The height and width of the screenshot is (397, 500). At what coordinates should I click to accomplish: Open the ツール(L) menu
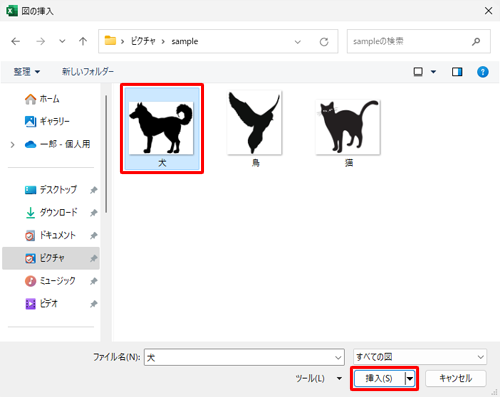(x=319, y=378)
